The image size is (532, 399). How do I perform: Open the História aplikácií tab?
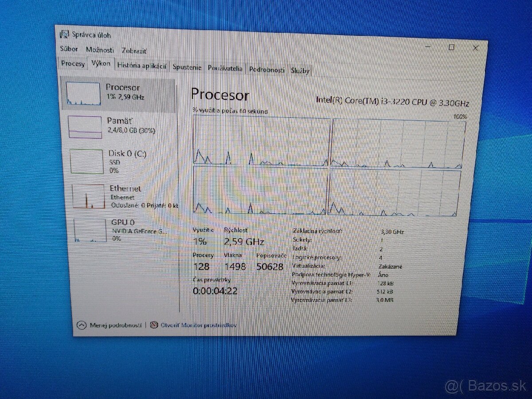142,66
